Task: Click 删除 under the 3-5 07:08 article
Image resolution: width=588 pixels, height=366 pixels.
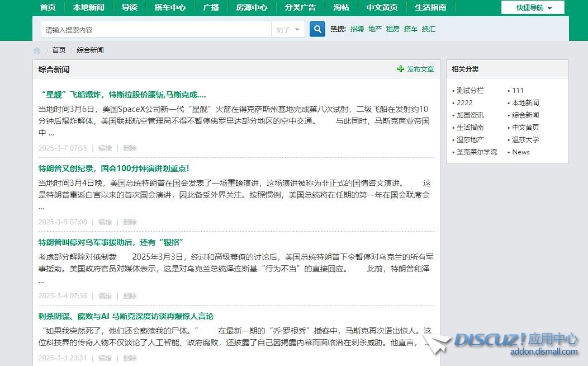Action: (130, 222)
